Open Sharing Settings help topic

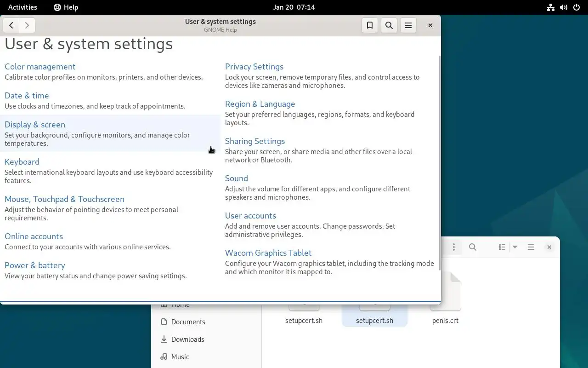(255, 141)
